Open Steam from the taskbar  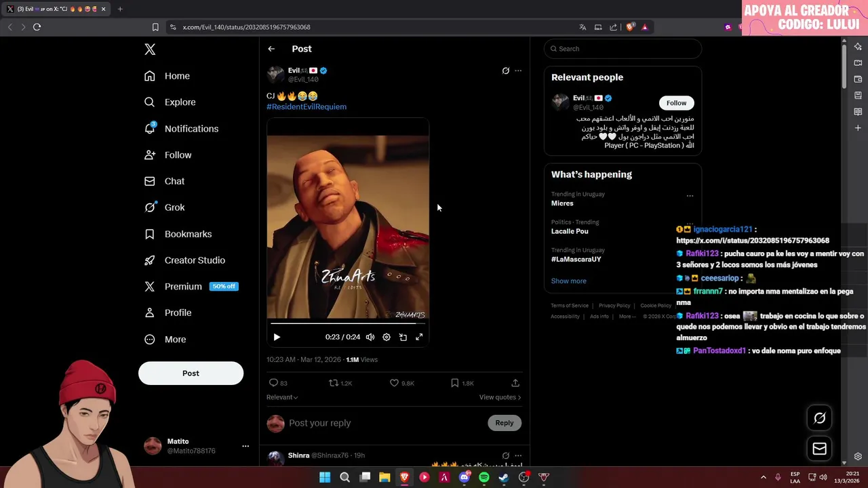[504, 477]
